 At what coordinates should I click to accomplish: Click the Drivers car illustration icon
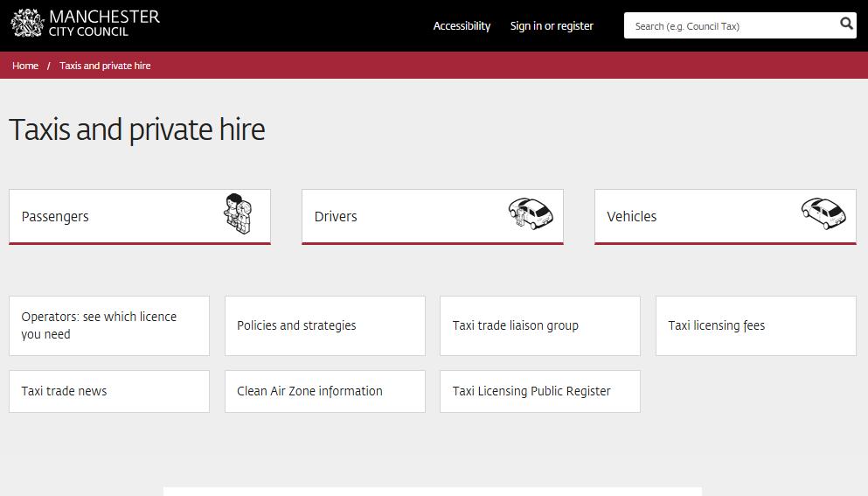pos(531,213)
